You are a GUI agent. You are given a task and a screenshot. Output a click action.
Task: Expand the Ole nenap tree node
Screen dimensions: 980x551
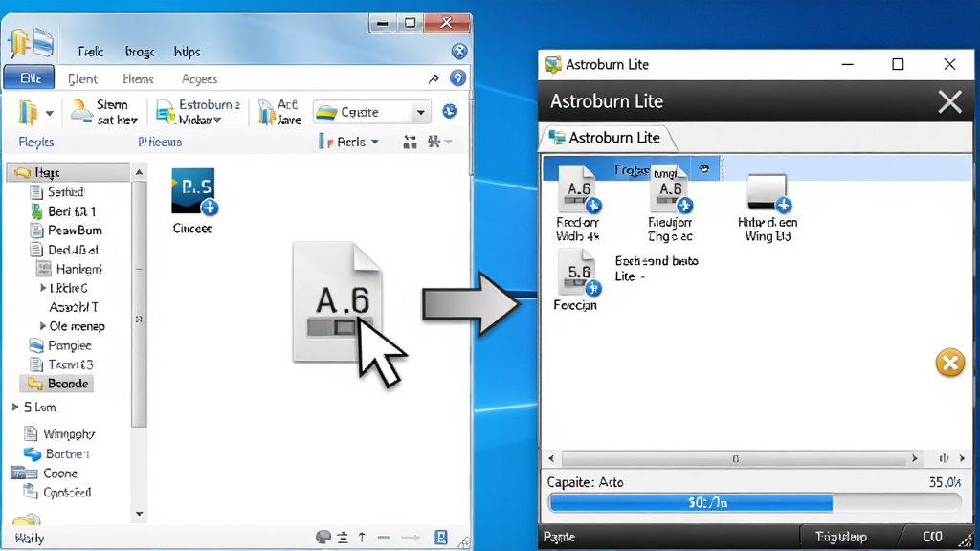42,326
